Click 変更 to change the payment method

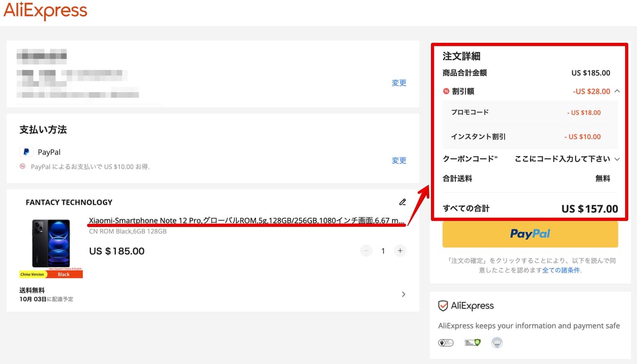tap(399, 161)
